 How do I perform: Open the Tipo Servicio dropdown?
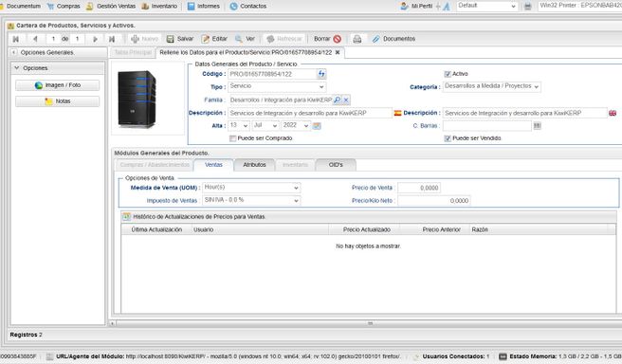[321, 87]
